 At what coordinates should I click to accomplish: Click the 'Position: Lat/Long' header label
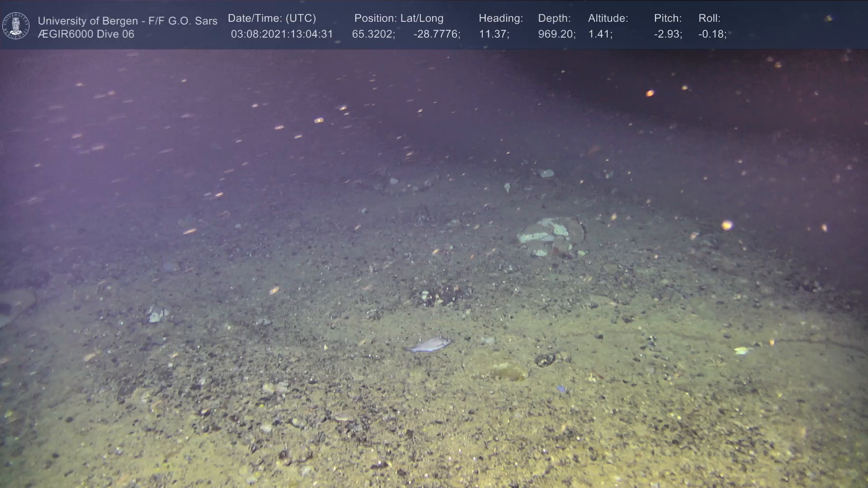click(x=399, y=19)
